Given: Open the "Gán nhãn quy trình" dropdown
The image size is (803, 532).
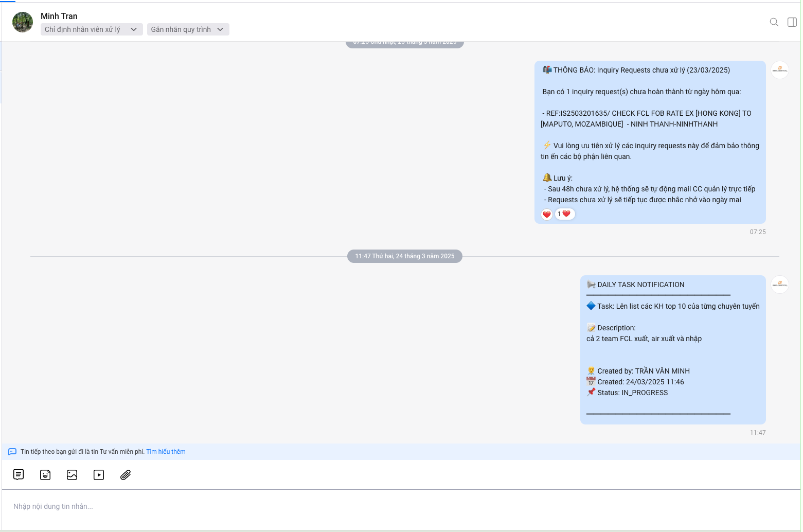Looking at the screenshot, I should point(188,29).
